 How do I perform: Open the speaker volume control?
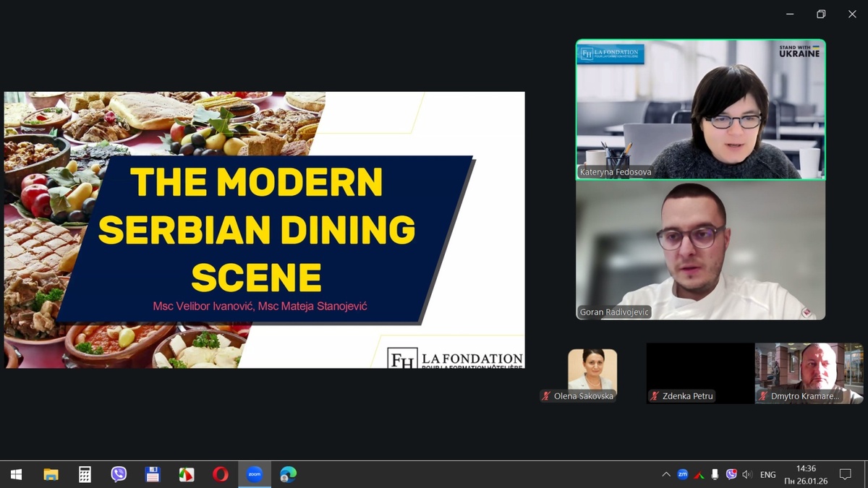[747, 474]
